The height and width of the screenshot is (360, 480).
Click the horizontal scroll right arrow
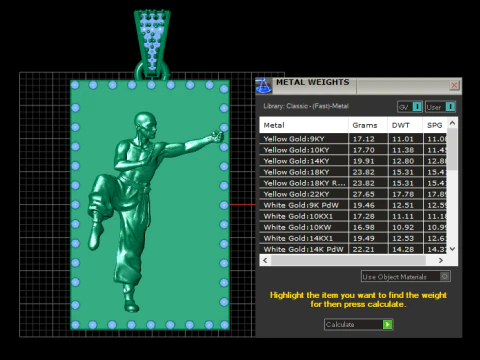pyautogui.click(x=441, y=260)
